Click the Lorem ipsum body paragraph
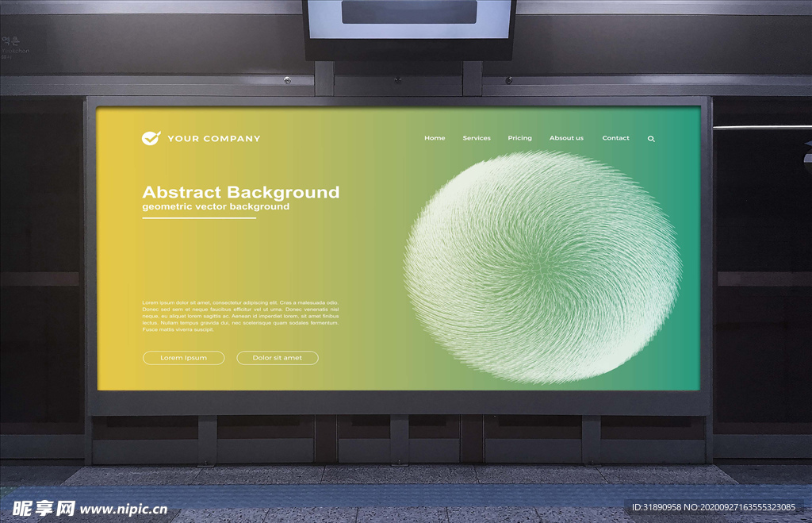Image resolution: width=812 pixels, height=523 pixels. click(x=240, y=316)
